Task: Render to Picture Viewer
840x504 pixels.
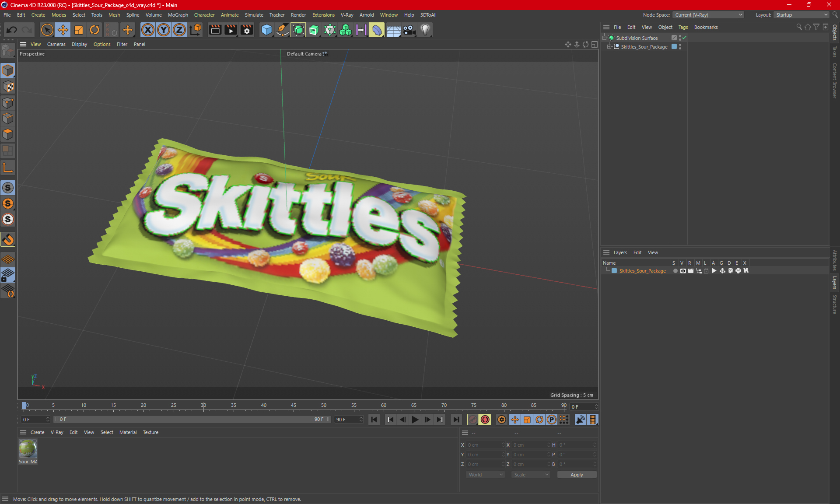Action: click(231, 30)
